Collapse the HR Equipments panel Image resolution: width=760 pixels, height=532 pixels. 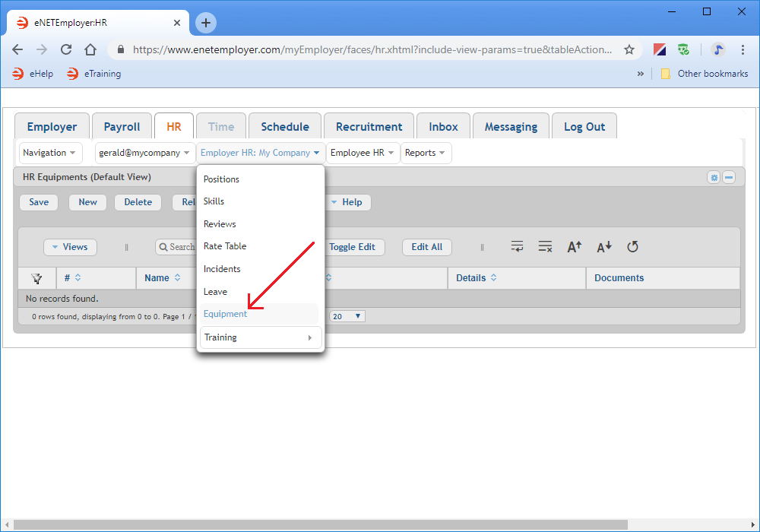729,177
